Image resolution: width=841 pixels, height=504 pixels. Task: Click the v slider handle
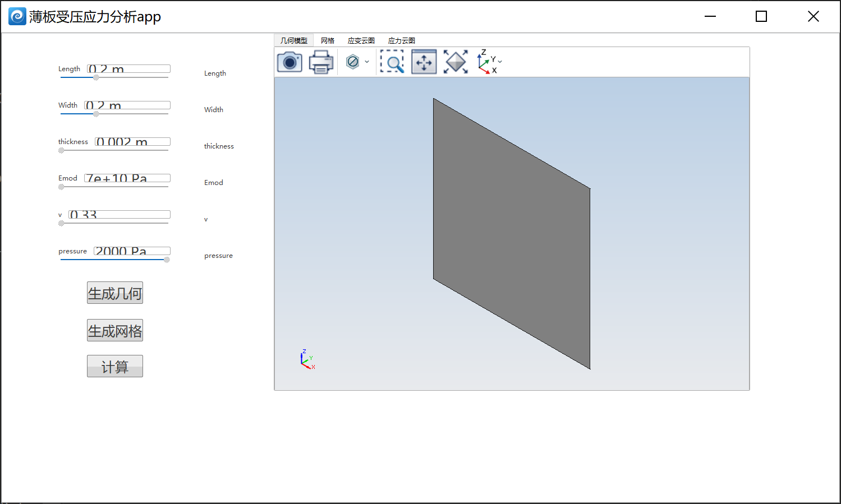click(x=61, y=223)
